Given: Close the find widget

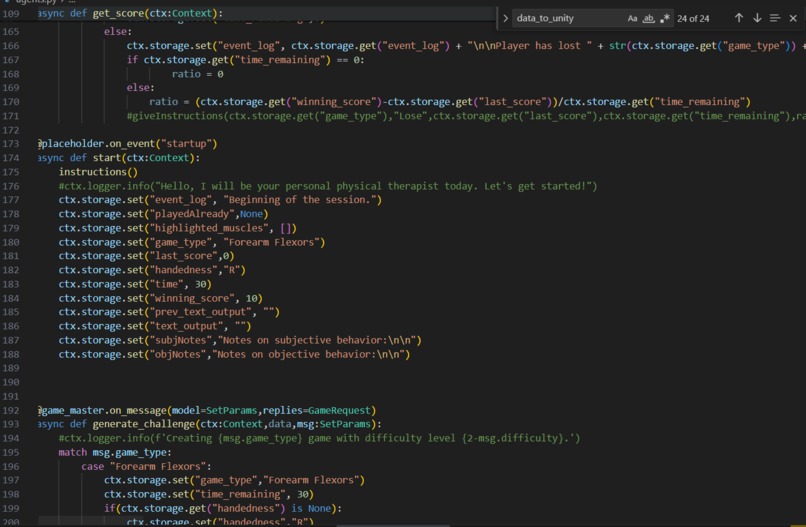Looking at the screenshot, I should (793, 18).
